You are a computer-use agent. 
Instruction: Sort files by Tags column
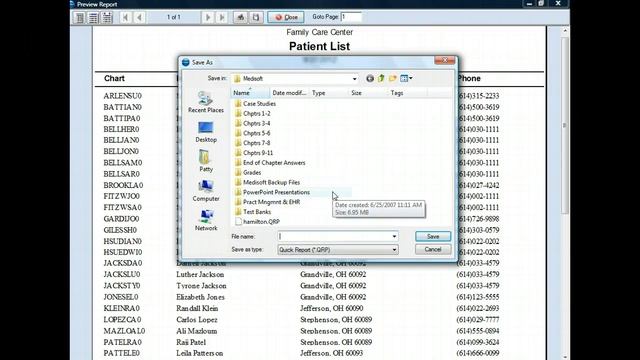point(407,93)
